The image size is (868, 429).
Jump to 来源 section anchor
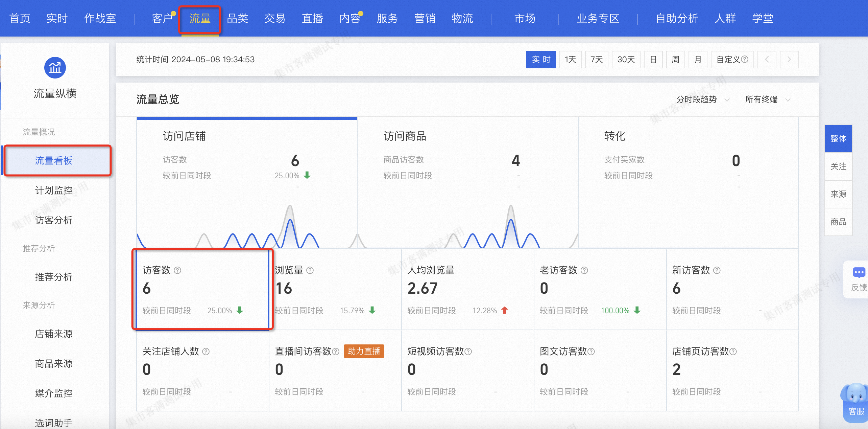point(838,194)
